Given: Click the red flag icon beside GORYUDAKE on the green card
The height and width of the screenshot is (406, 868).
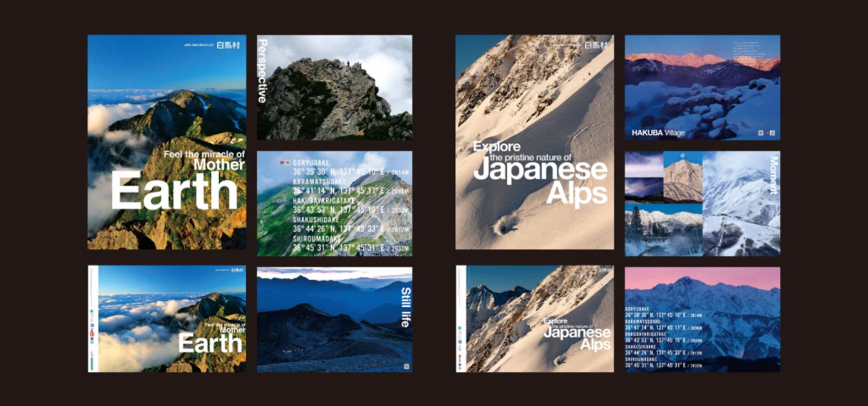Looking at the screenshot, I should tap(282, 162).
